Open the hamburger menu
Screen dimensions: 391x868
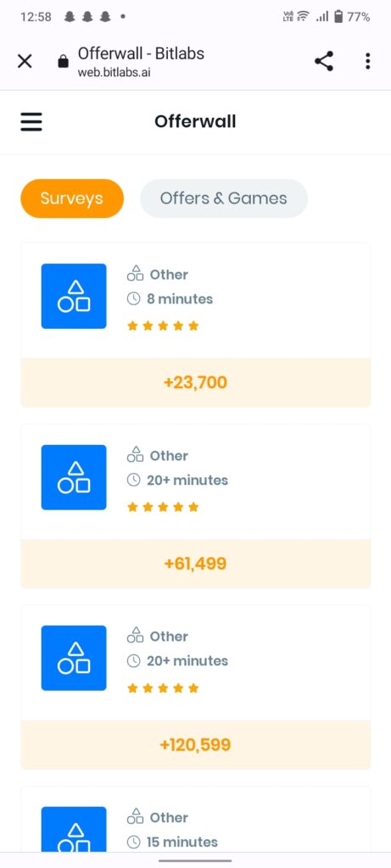click(31, 122)
